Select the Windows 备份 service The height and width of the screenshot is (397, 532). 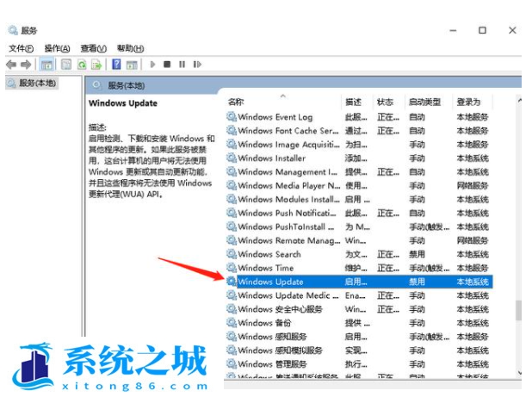(359, 323)
